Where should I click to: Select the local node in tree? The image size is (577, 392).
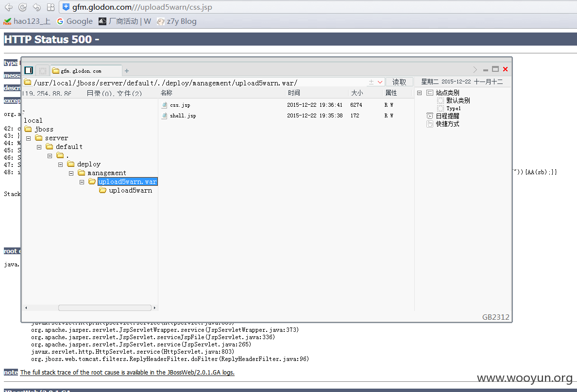(x=33, y=121)
